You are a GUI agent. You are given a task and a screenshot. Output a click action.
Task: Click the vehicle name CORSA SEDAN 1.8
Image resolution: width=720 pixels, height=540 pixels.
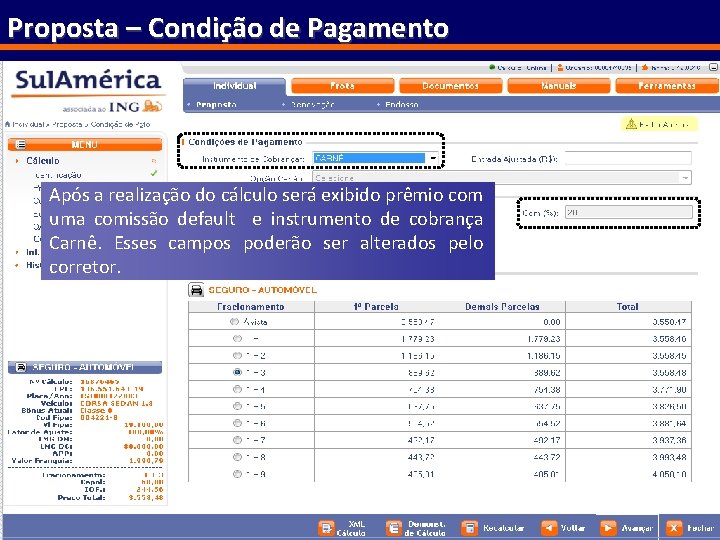(116, 403)
